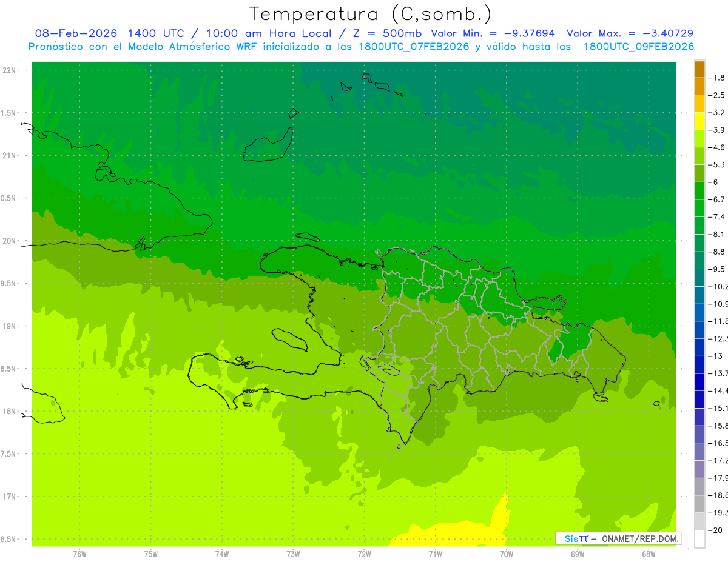Click the "75W" longitude label
This screenshot has width=728, height=562.
[x=151, y=554]
